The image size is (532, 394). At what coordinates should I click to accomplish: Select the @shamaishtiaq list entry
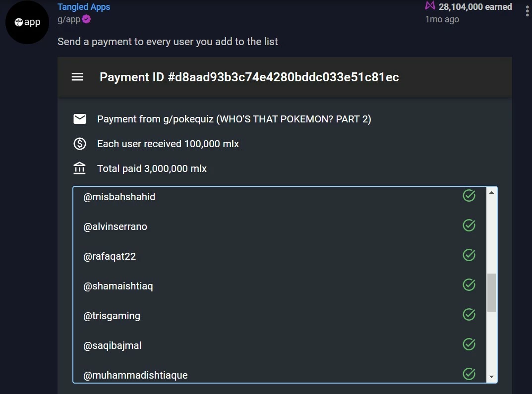[280, 286]
